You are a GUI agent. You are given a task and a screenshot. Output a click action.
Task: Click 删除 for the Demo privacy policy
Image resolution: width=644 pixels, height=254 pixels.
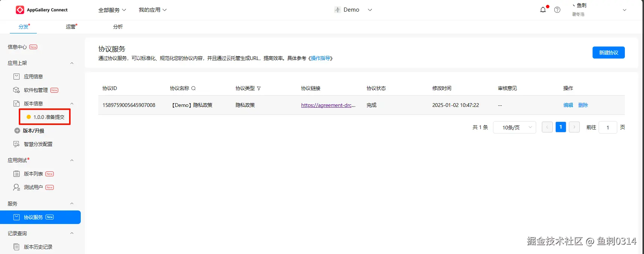pyautogui.click(x=583, y=105)
